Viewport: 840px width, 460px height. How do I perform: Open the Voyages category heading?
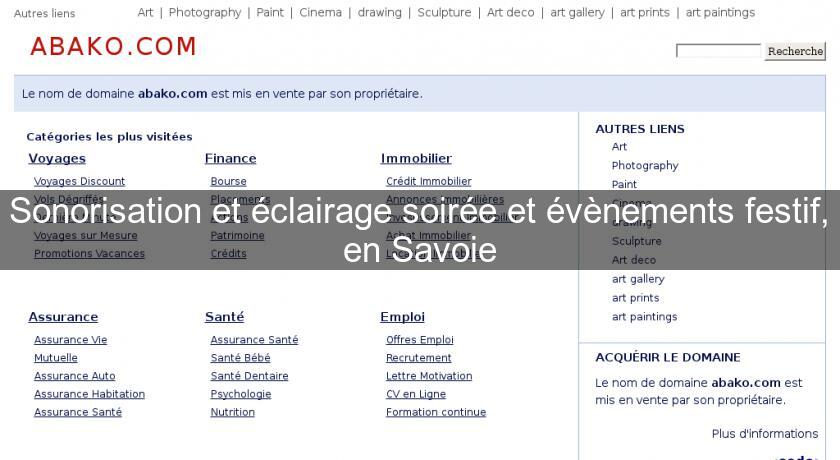(57, 159)
